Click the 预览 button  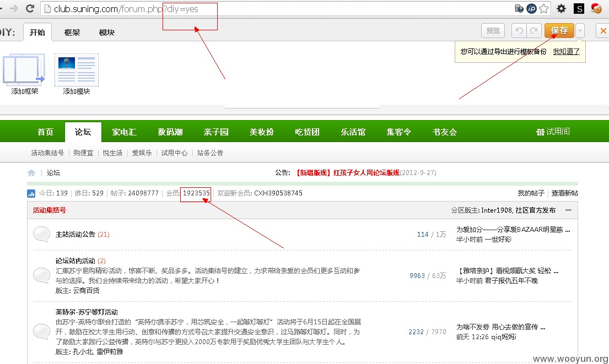click(x=493, y=31)
